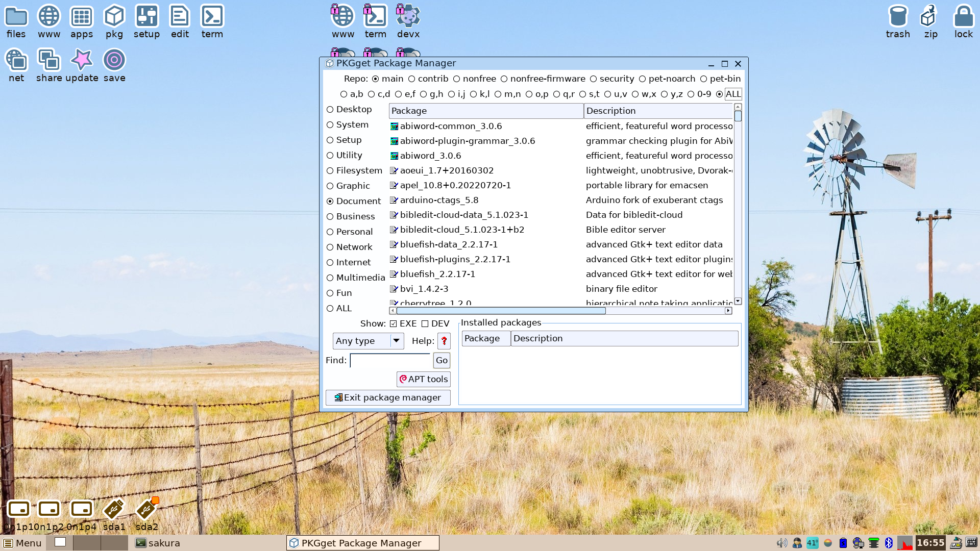Open the zip desktop icon
This screenshot has height=551, width=980.
[930, 21]
